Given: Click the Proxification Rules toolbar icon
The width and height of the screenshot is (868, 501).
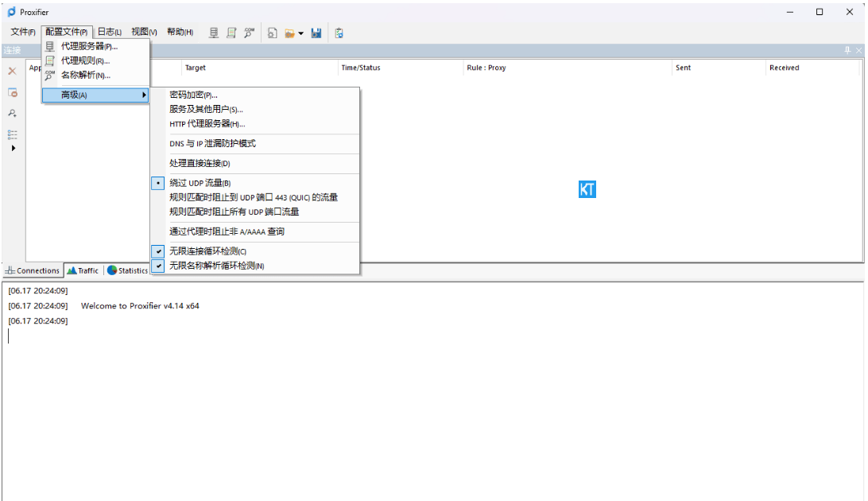Looking at the screenshot, I should pos(231,33).
